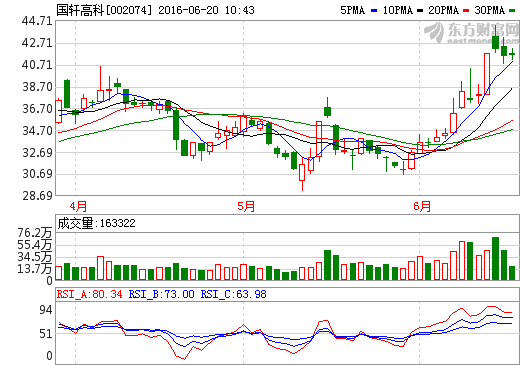The width and height of the screenshot is (520, 365).
Task: Click the 76.2万 volume axis label
Action: click(x=35, y=233)
